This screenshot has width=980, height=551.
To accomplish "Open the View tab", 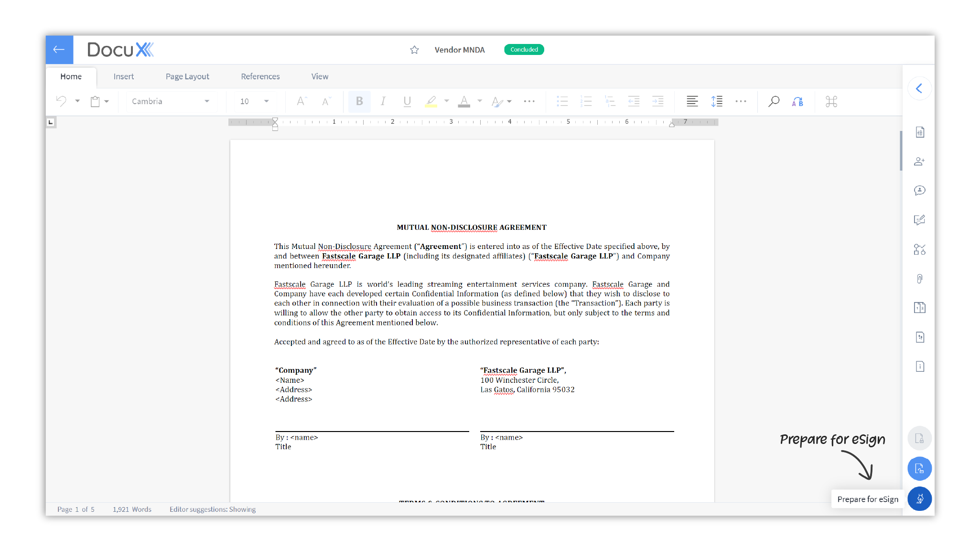I will click(x=320, y=76).
